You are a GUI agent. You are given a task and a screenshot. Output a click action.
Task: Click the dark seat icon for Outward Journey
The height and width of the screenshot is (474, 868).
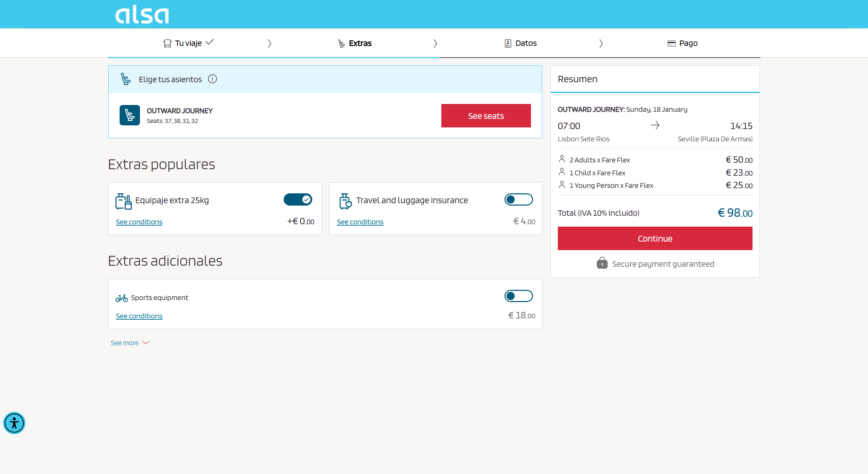coord(129,115)
